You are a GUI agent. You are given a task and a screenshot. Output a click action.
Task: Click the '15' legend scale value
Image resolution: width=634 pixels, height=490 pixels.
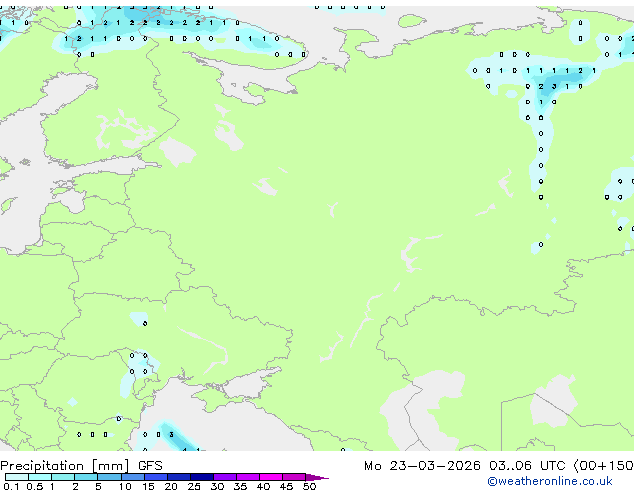pyautogui.click(x=148, y=486)
